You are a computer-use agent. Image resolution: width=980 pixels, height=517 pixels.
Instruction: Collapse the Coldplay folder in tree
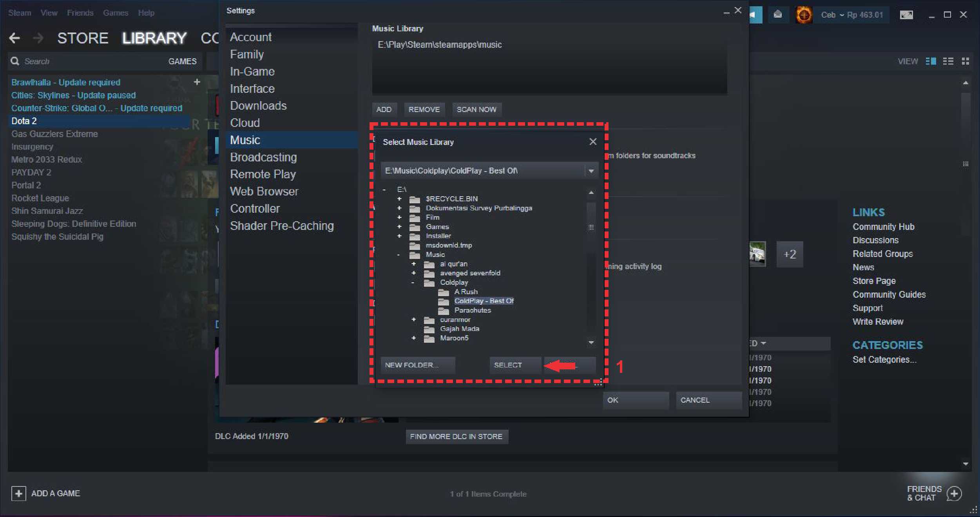[413, 282]
